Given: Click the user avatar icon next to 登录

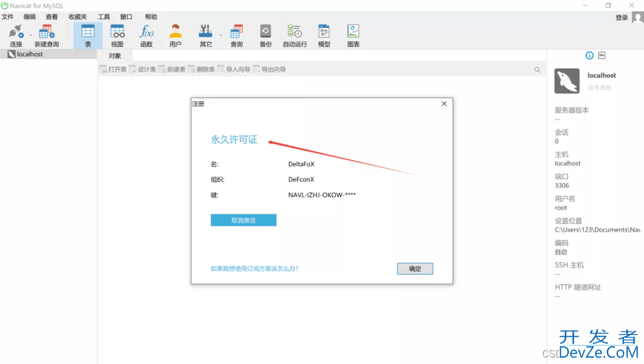Looking at the screenshot, I should click(x=638, y=17).
